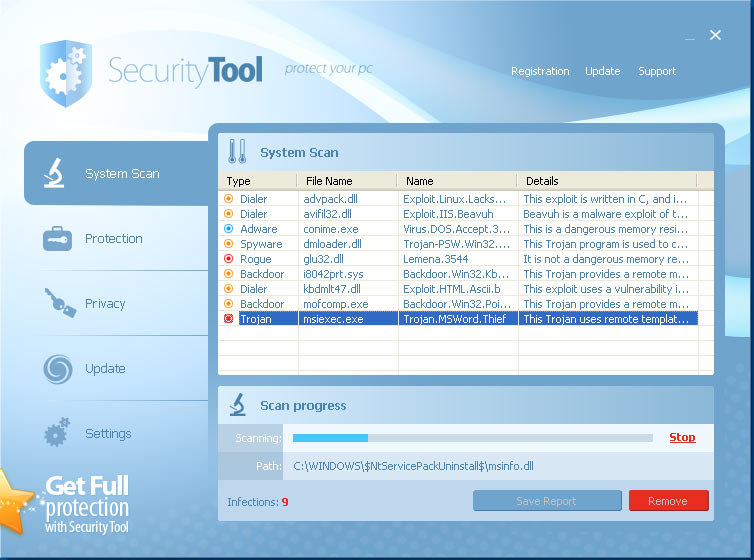Click Backdoor icon for i8042prt.sys row
The image size is (754, 560).
[x=229, y=274]
